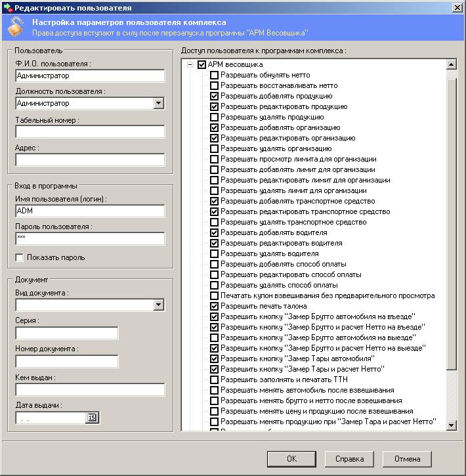Close the Редактировать пользователя dialog
This screenshot has height=476, width=466.
click(x=457, y=7)
